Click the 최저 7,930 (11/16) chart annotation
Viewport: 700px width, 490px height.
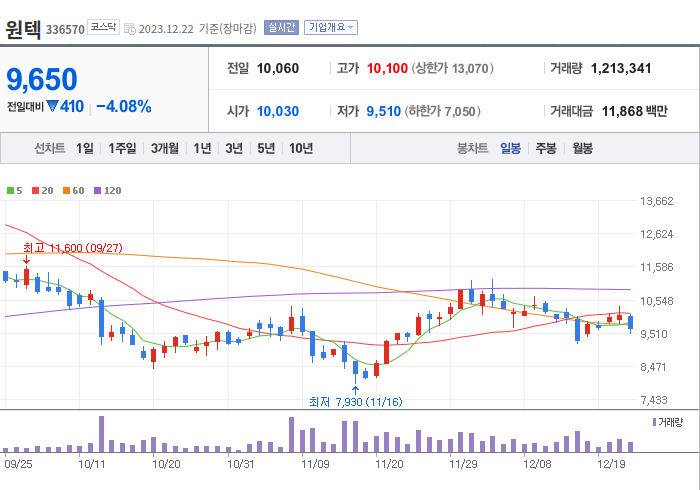pos(356,402)
